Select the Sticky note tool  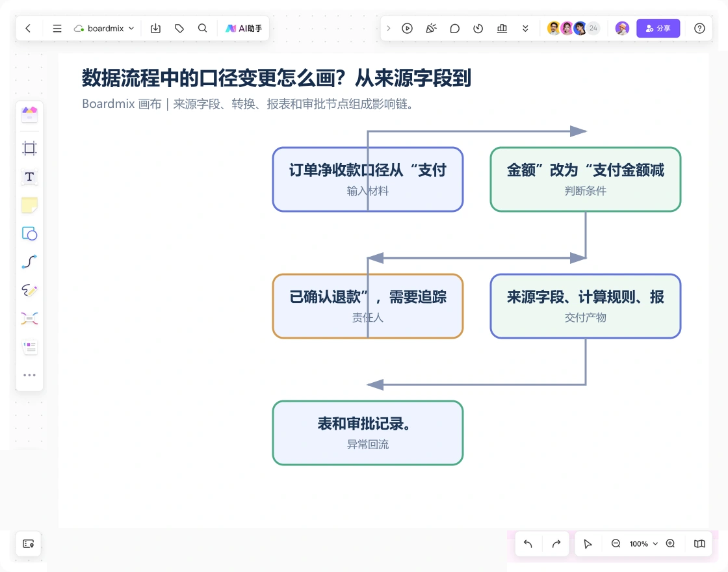[29, 205]
